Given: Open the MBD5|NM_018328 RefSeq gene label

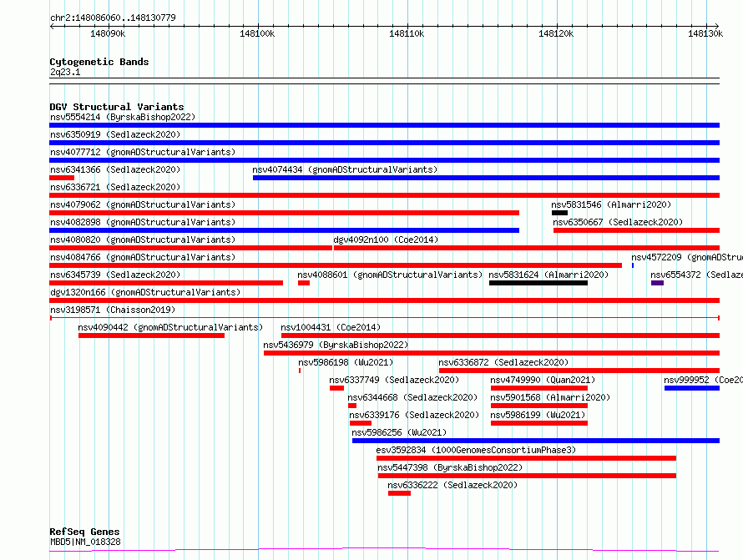Looking at the screenshot, I should click(x=85, y=542).
